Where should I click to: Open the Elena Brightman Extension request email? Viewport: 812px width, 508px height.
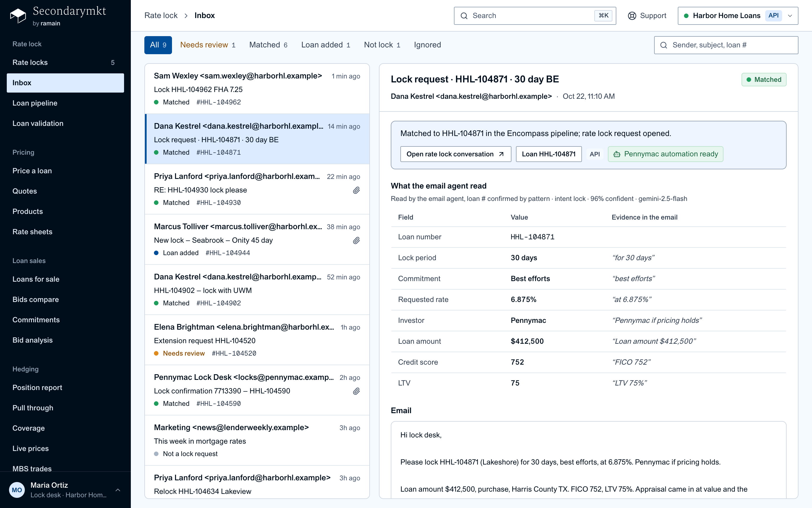pos(257,340)
